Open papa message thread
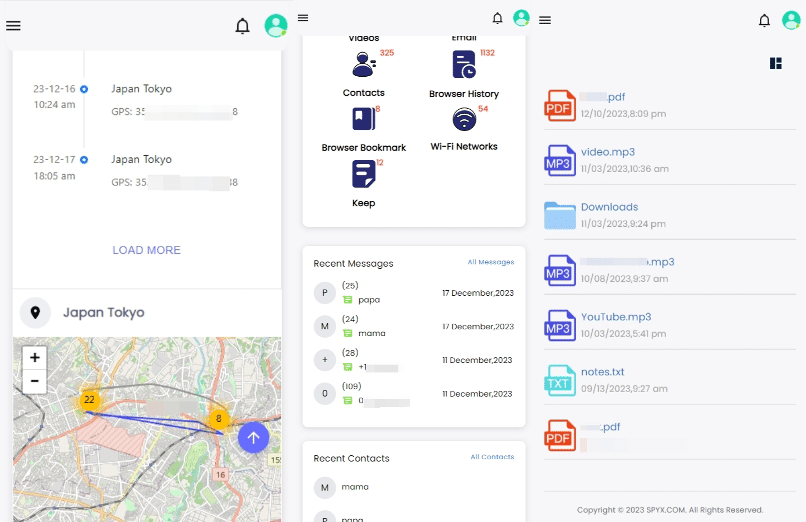This screenshot has height=522, width=806. (x=414, y=293)
